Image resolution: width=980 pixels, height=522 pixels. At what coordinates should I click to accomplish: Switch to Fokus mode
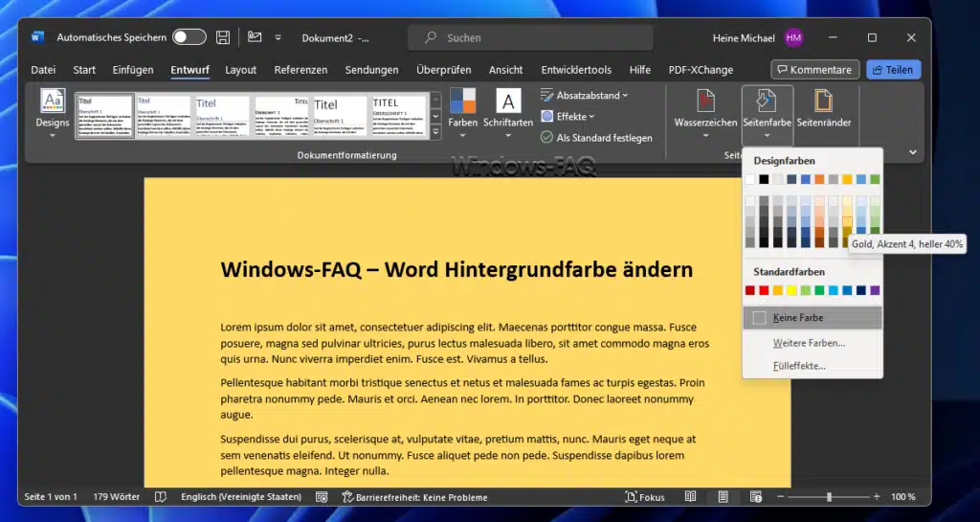645,497
